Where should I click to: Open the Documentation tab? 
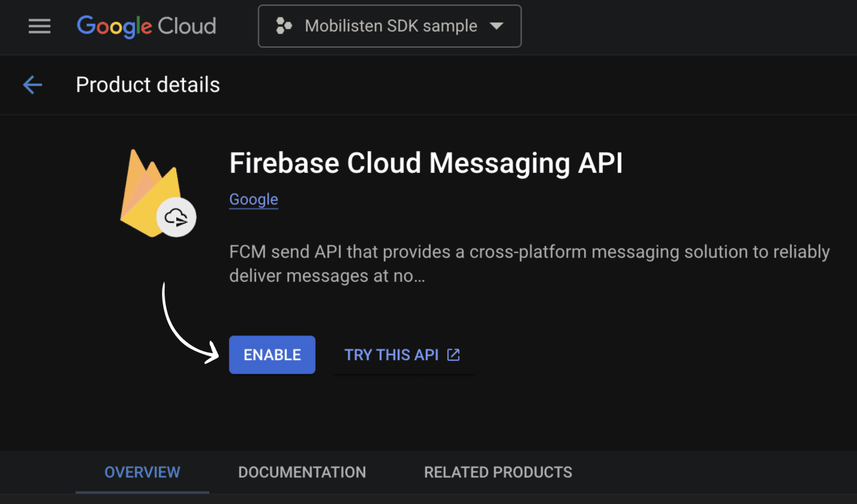click(302, 472)
